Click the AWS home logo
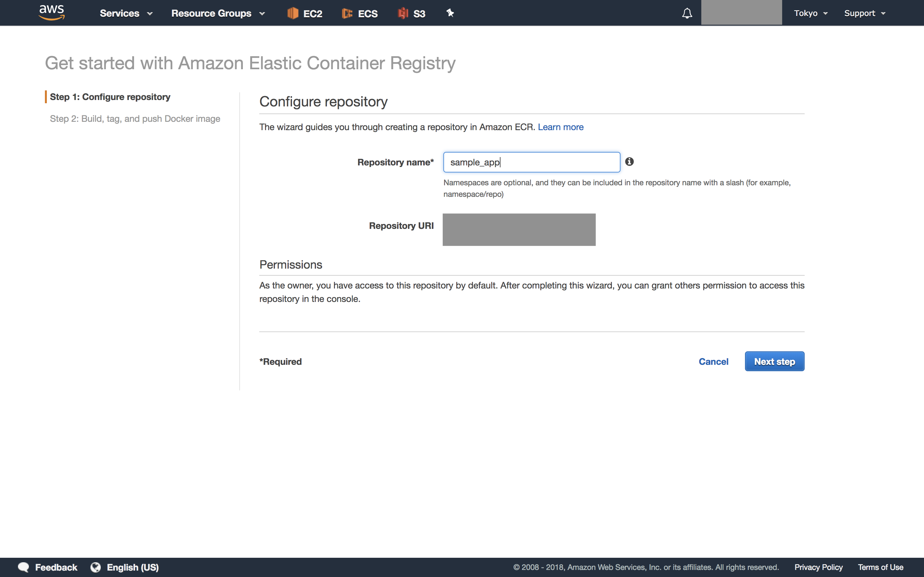 point(51,12)
